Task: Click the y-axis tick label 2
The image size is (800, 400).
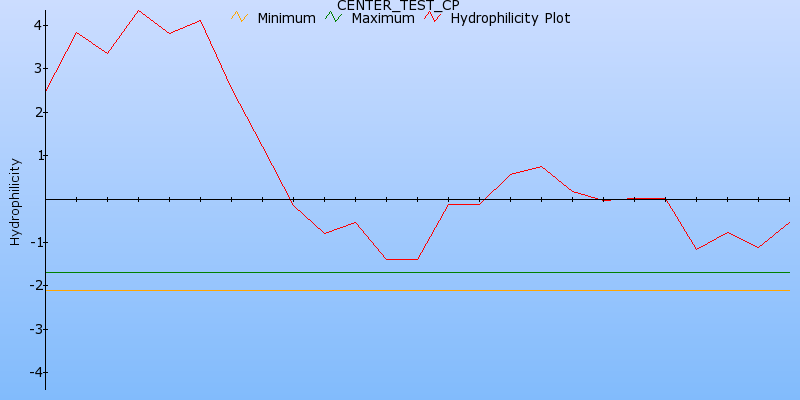Action: (36, 112)
